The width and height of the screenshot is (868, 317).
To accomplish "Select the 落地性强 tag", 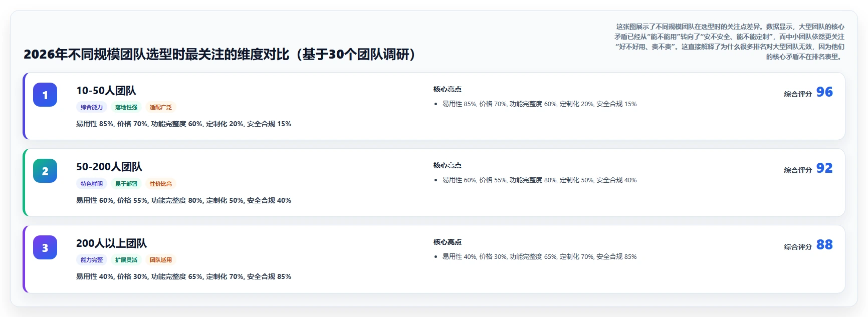I will tap(126, 107).
